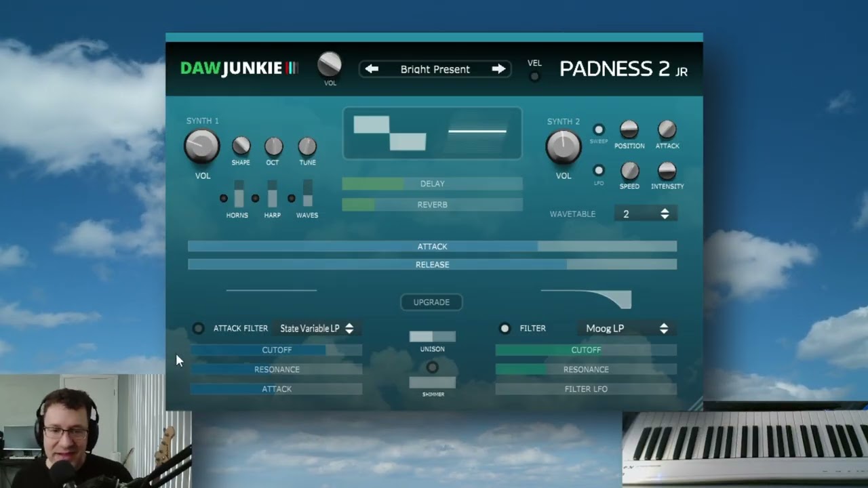868x488 pixels.
Task: Click the SYNTH 2 section label
Action: pos(564,121)
